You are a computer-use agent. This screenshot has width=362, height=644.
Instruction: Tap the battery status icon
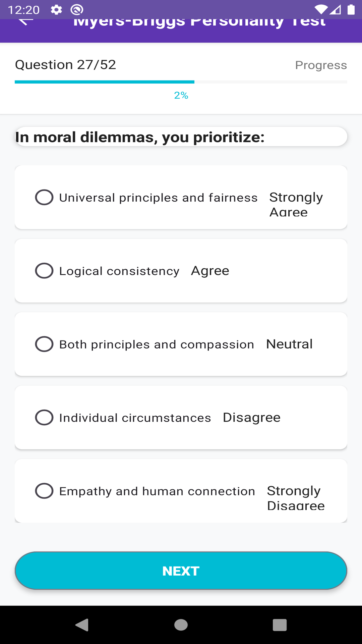[x=351, y=10]
